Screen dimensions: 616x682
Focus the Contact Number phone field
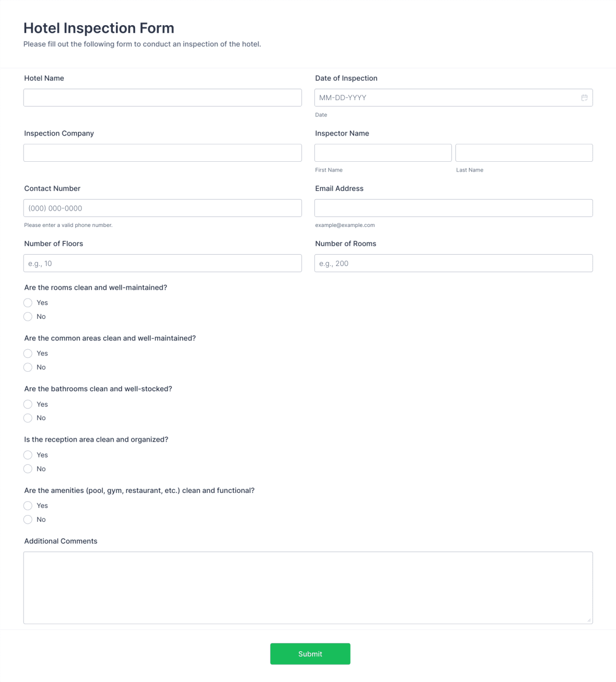162,208
